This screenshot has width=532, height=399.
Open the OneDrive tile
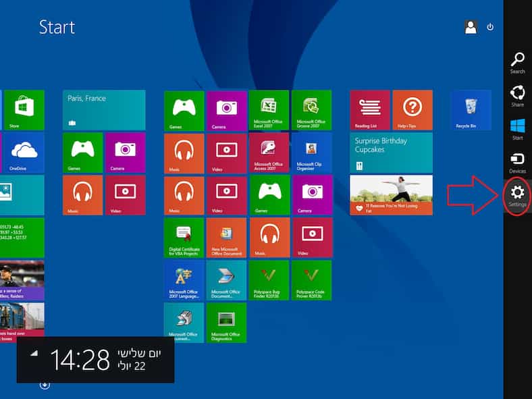(22, 153)
